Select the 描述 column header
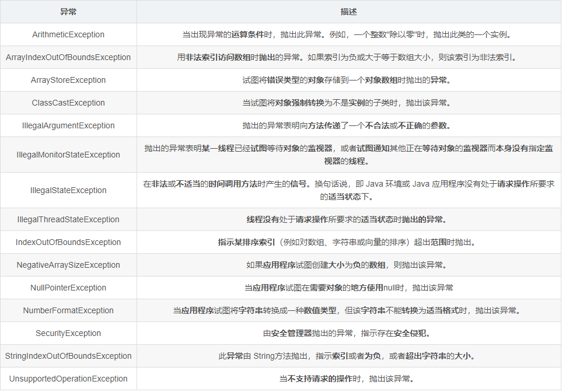The width and height of the screenshot is (562, 392). [x=348, y=12]
